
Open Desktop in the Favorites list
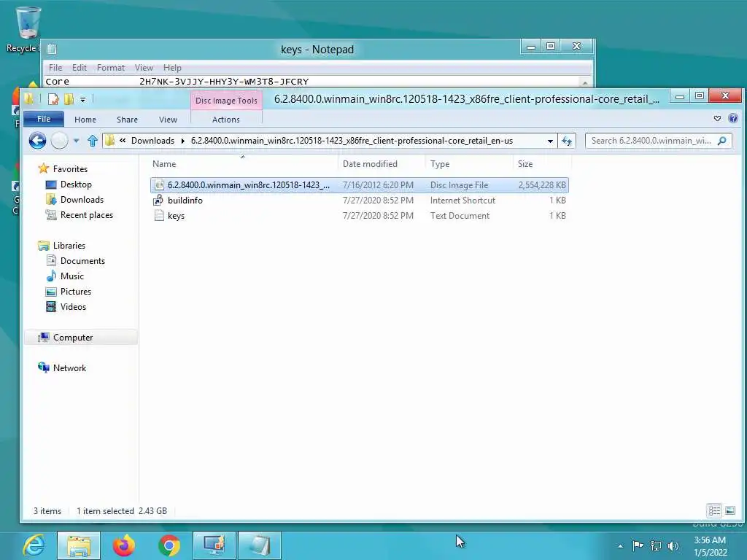76,184
